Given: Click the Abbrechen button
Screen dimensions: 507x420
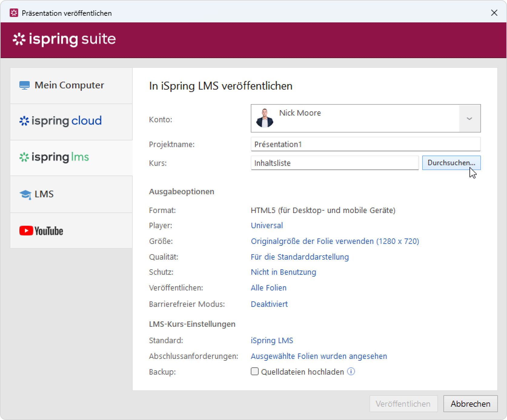Looking at the screenshot, I should 470,404.
